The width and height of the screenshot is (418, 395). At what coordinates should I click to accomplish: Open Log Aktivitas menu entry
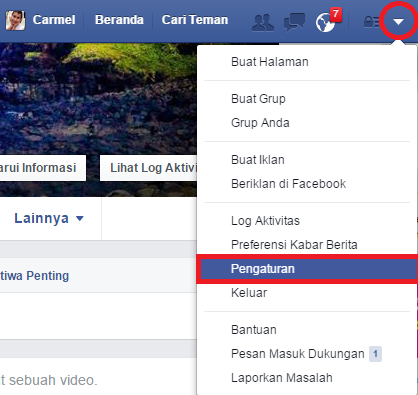click(x=265, y=221)
